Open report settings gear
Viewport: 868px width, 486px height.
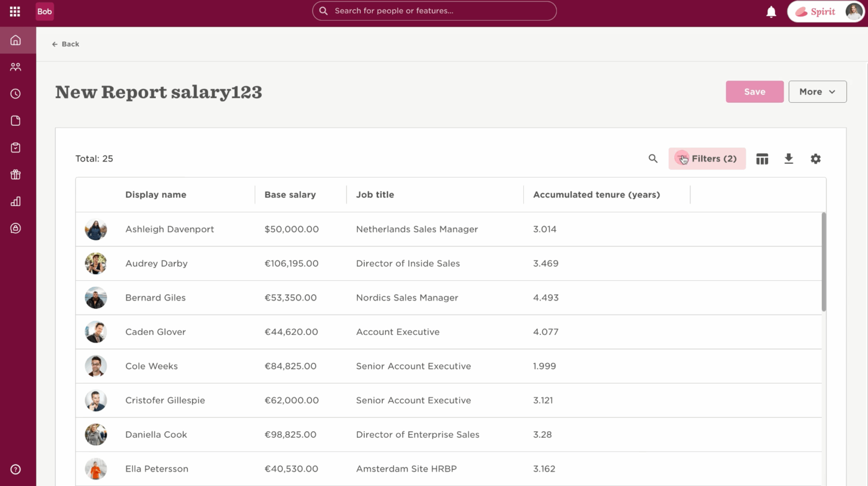[815, 158]
